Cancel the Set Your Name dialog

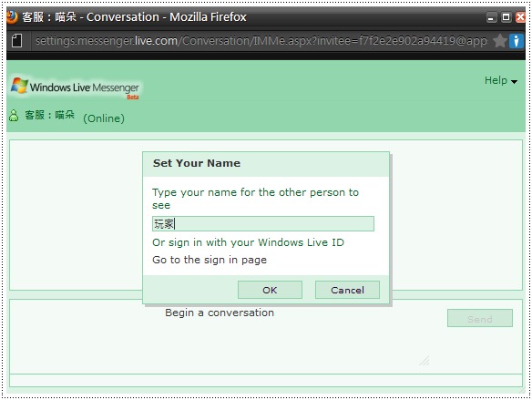pyautogui.click(x=347, y=290)
